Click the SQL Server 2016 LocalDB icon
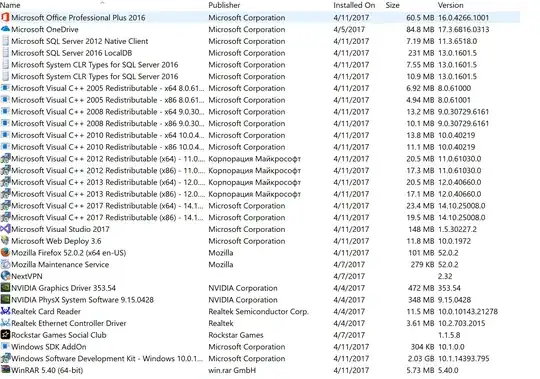The width and height of the screenshot is (540, 379). pos(5,53)
